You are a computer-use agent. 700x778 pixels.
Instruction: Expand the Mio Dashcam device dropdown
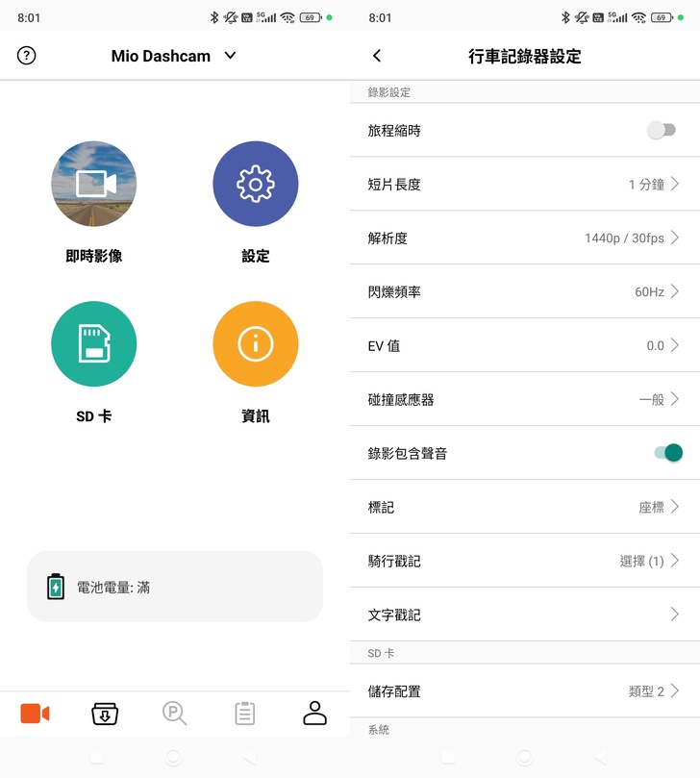[230, 56]
